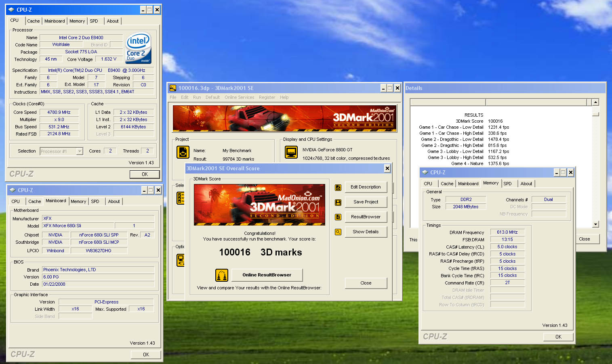
Task: Open the Register menu in 3DMark
Action: tap(267, 97)
